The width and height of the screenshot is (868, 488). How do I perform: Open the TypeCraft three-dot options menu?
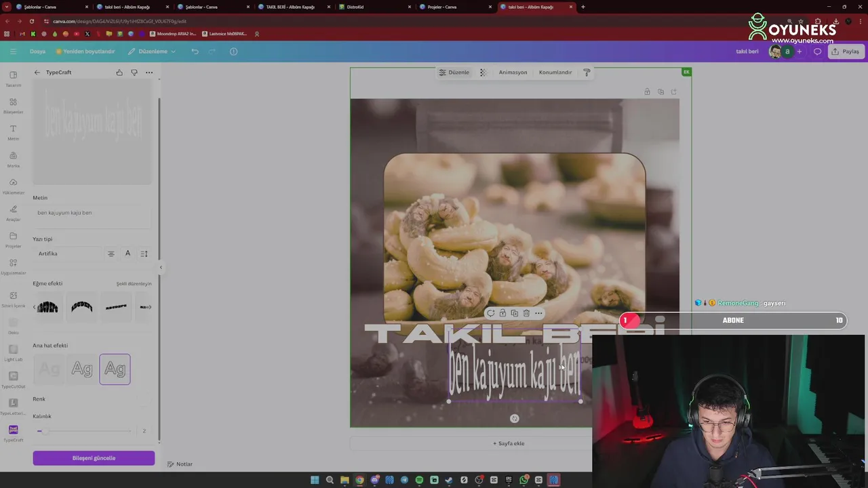coord(149,73)
